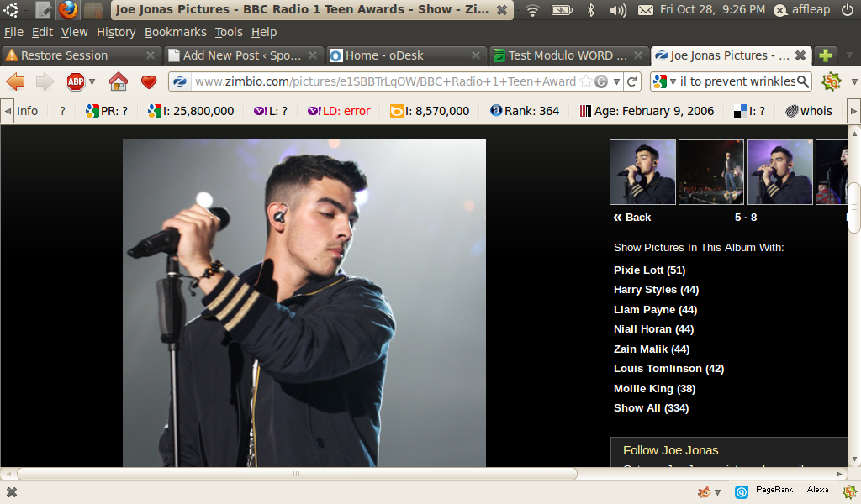The image size is (861, 504).
Task: Click the search magnifier icon
Action: coord(803,81)
